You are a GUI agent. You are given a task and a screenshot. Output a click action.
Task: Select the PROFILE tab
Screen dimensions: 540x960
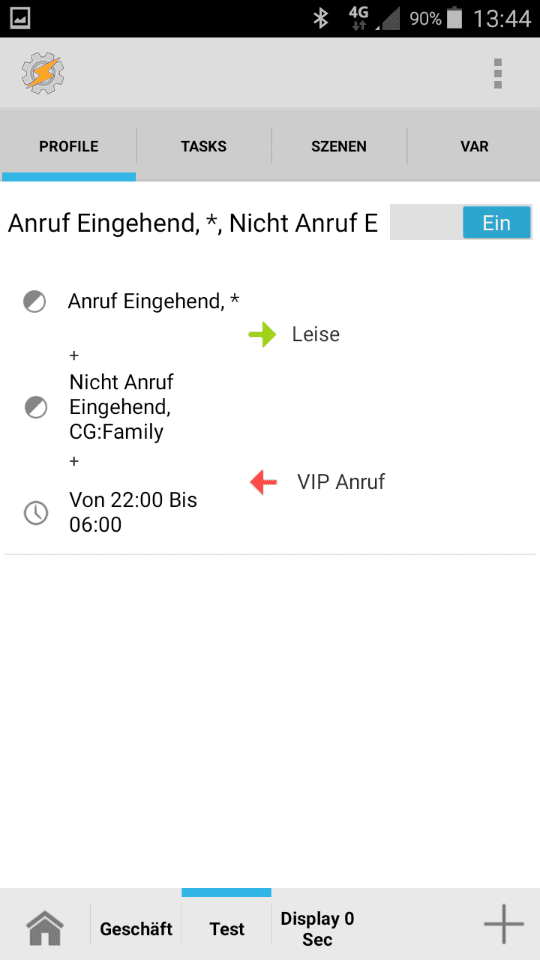tap(69, 146)
